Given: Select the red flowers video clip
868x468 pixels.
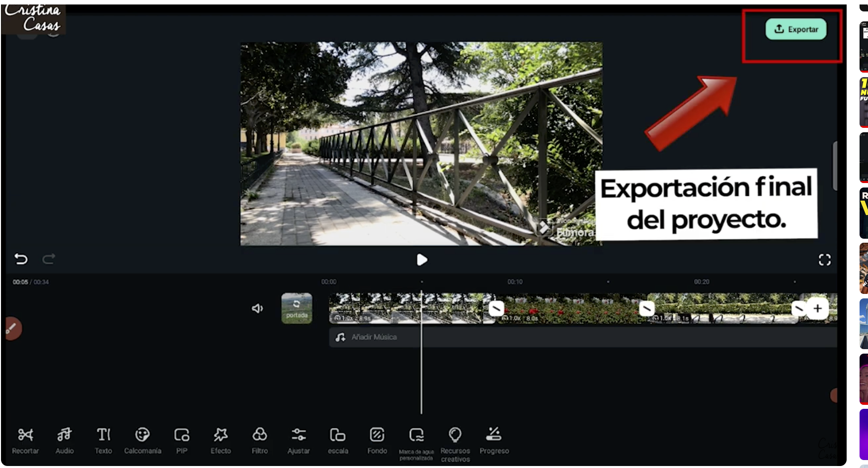Looking at the screenshot, I should click(571, 308).
